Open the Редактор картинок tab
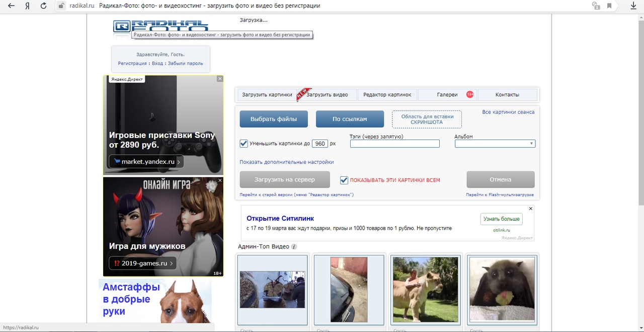The height and width of the screenshot is (332, 644). 387,95
